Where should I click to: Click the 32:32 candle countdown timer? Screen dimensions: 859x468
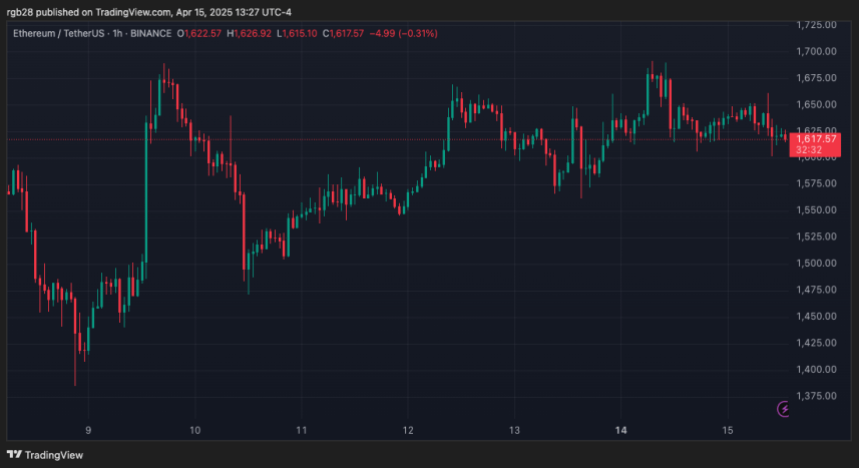click(x=808, y=149)
